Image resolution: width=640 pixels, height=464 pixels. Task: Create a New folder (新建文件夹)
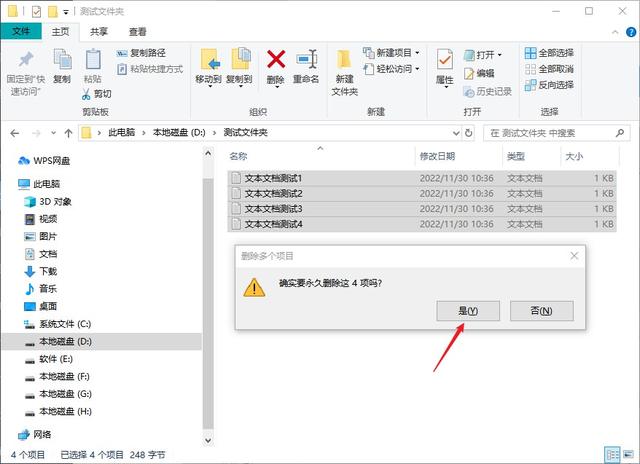point(344,73)
